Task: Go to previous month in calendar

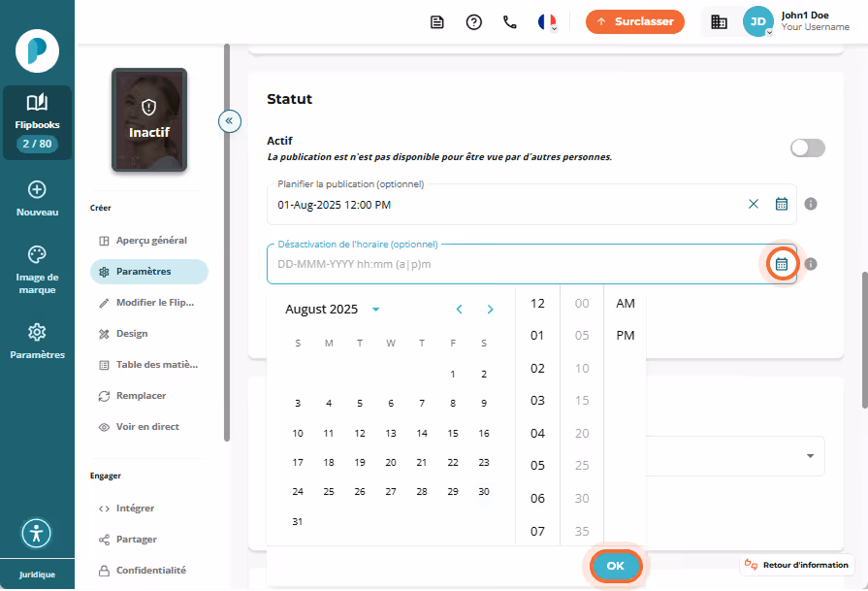Action: click(x=459, y=309)
